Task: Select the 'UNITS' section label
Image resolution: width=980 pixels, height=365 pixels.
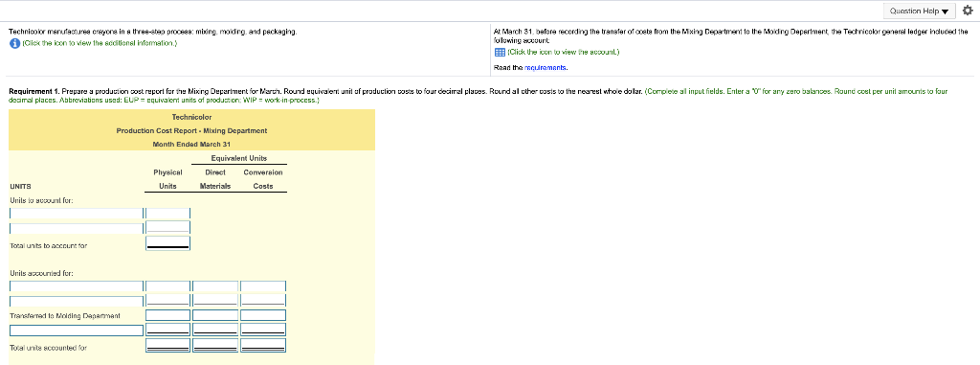Action: click(x=21, y=186)
